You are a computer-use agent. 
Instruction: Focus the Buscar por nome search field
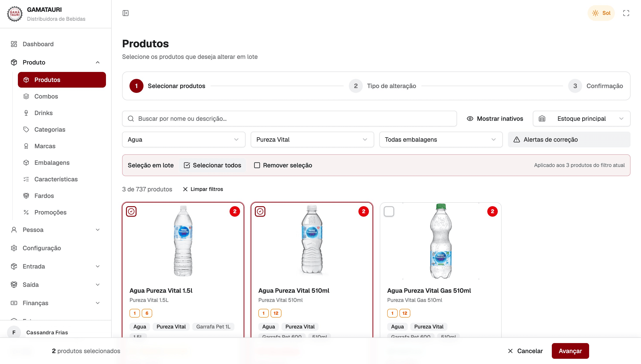(x=289, y=119)
